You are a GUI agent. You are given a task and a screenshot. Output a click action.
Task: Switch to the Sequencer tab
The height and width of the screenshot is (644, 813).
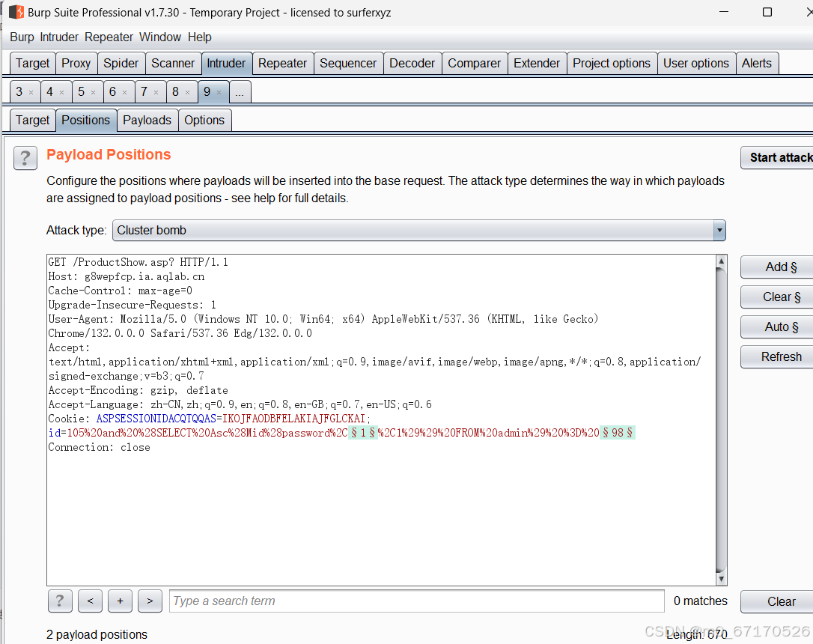coord(348,63)
